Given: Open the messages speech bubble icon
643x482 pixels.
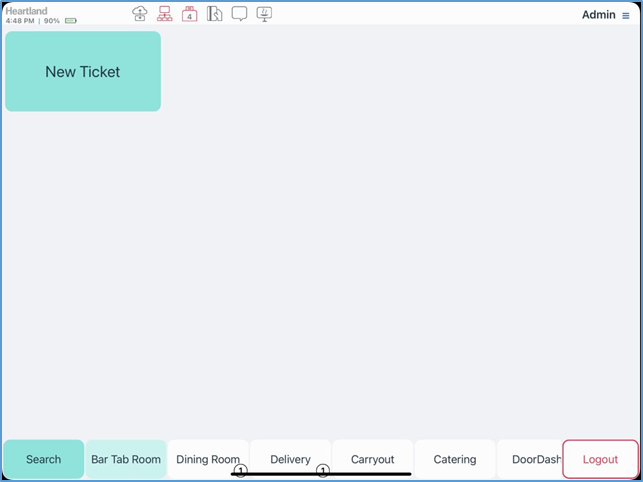Looking at the screenshot, I should click(x=240, y=14).
